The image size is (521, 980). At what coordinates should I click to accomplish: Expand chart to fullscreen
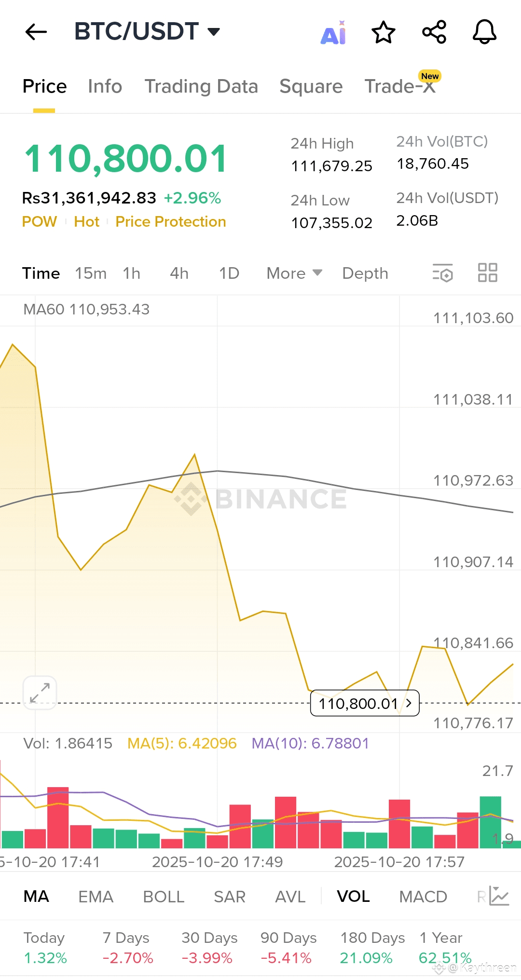[x=40, y=693]
